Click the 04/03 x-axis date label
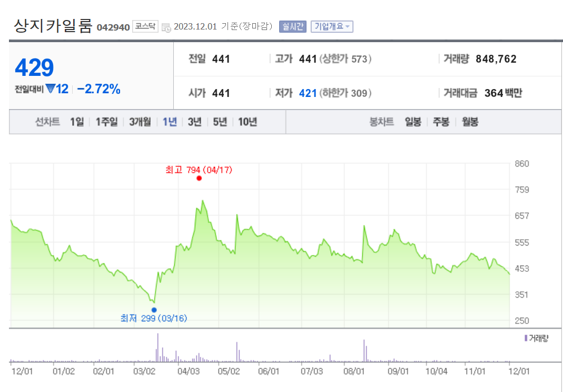The image size is (563, 392). (189, 371)
